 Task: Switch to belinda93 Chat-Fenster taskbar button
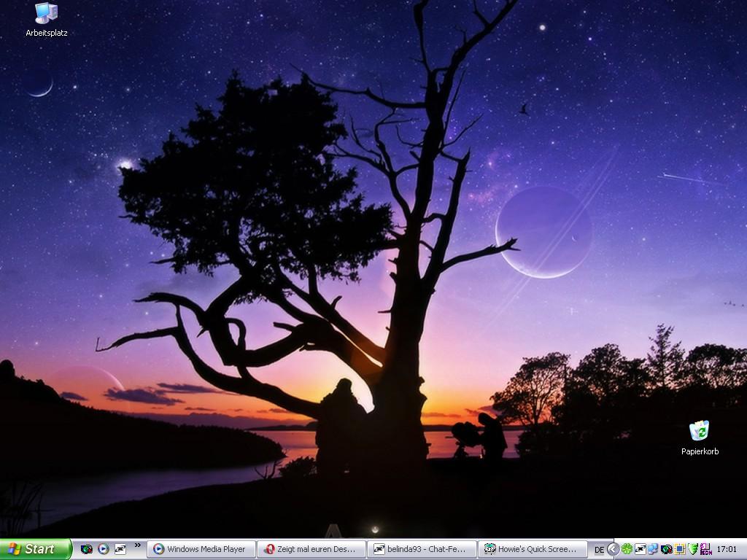coord(422,549)
